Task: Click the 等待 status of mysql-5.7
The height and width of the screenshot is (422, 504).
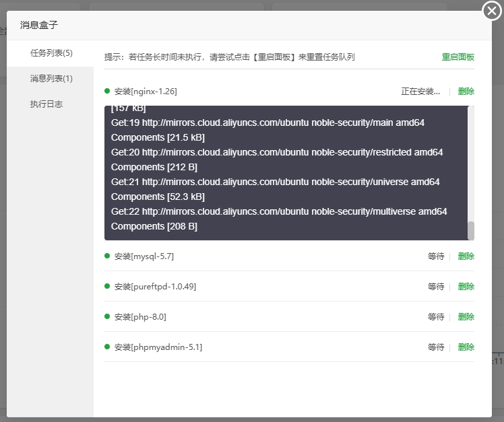Action: (436, 256)
